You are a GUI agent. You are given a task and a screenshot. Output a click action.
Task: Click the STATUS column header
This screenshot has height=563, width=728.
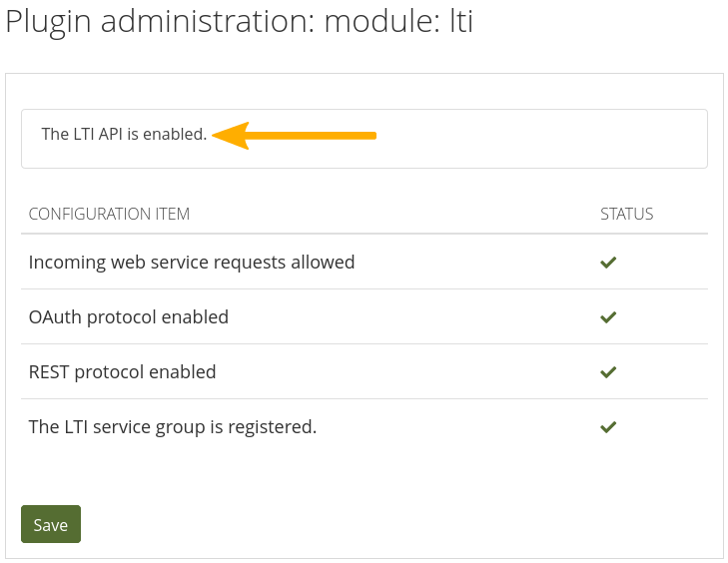pyautogui.click(x=626, y=214)
